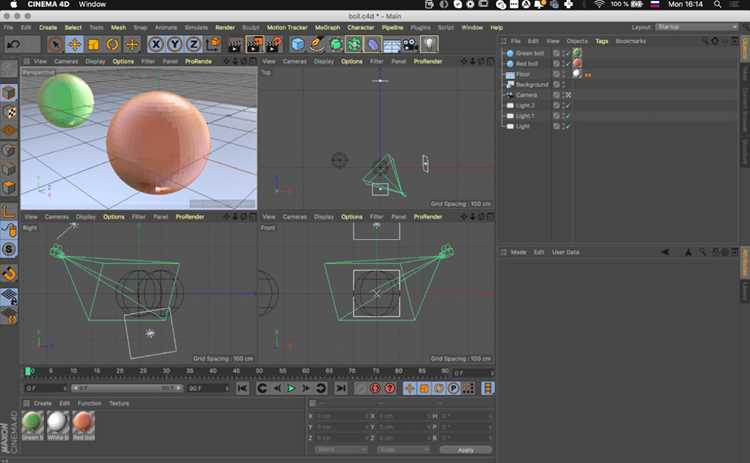
Task: Open Options menu in Perspective viewport
Action: (x=123, y=61)
